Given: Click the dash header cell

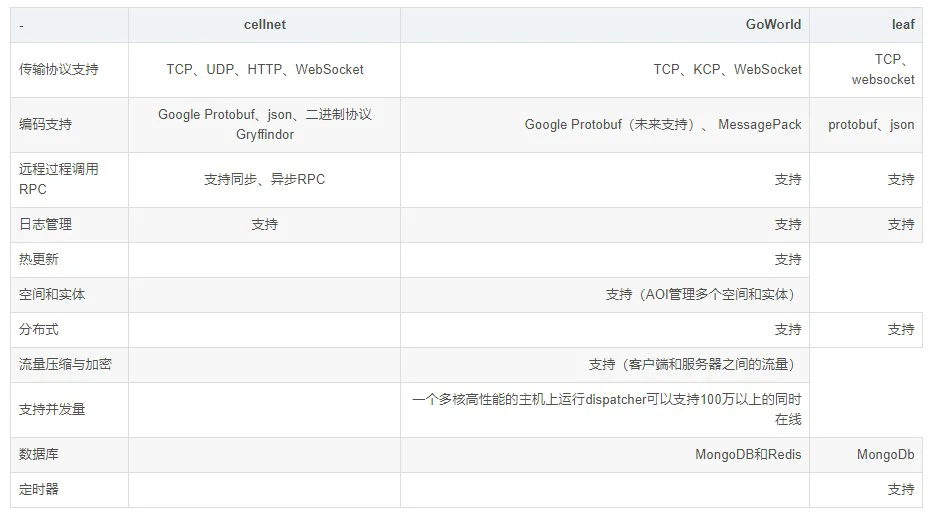Looking at the screenshot, I should point(69,25).
